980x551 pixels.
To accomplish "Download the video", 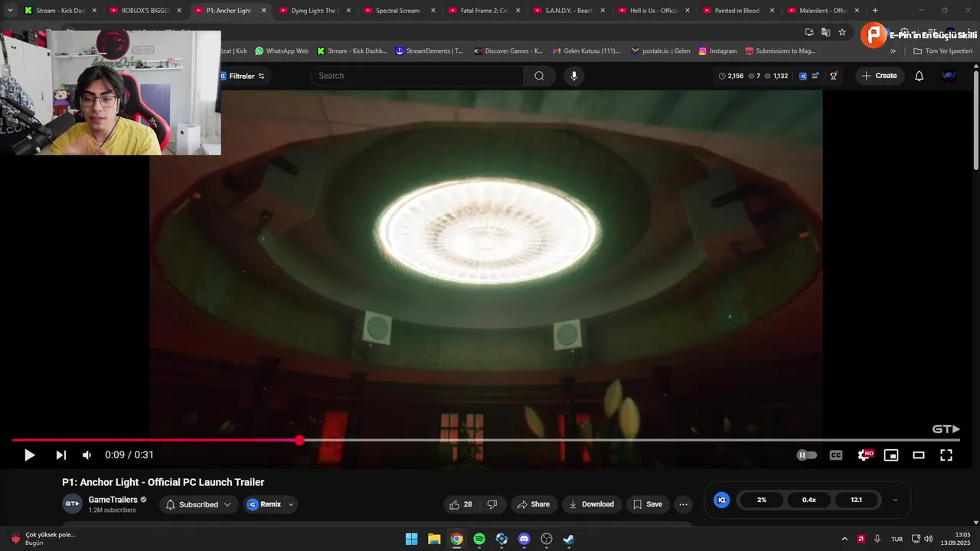I will pyautogui.click(x=591, y=504).
